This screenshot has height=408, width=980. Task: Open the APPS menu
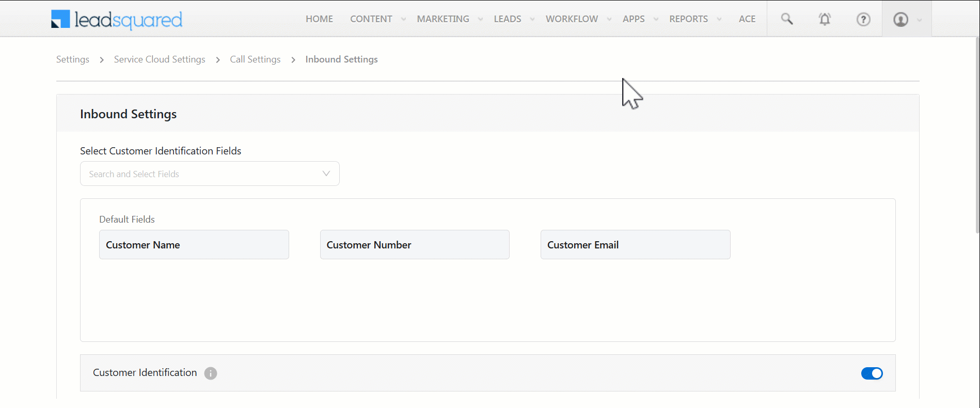click(634, 19)
